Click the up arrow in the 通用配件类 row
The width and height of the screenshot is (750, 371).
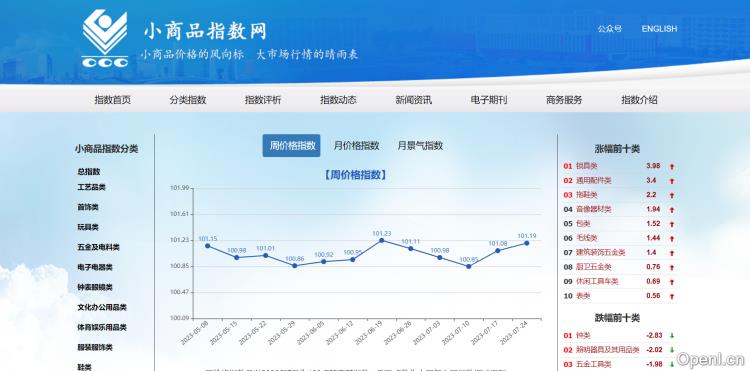click(672, 181)
